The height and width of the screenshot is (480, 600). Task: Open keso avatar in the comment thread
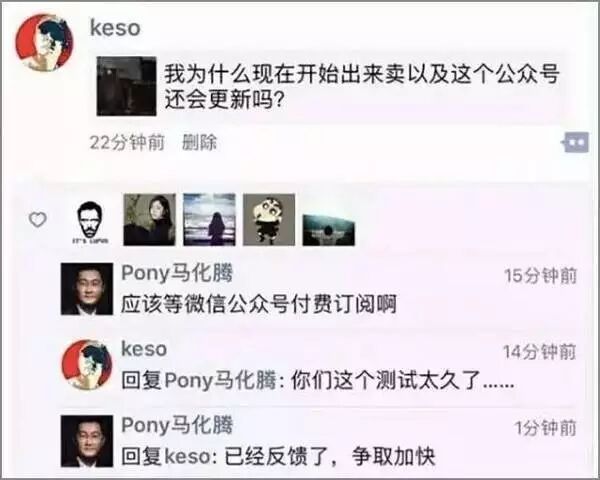click(x=87, y=365)
